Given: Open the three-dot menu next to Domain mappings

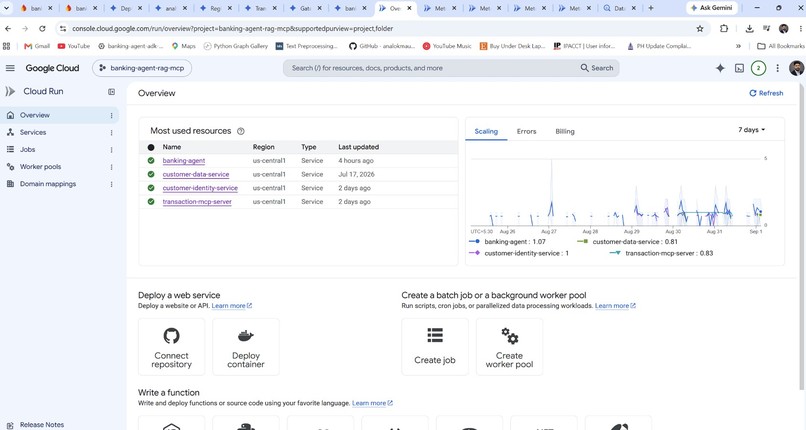Looking at the screenshot, I should pos(112,184).
